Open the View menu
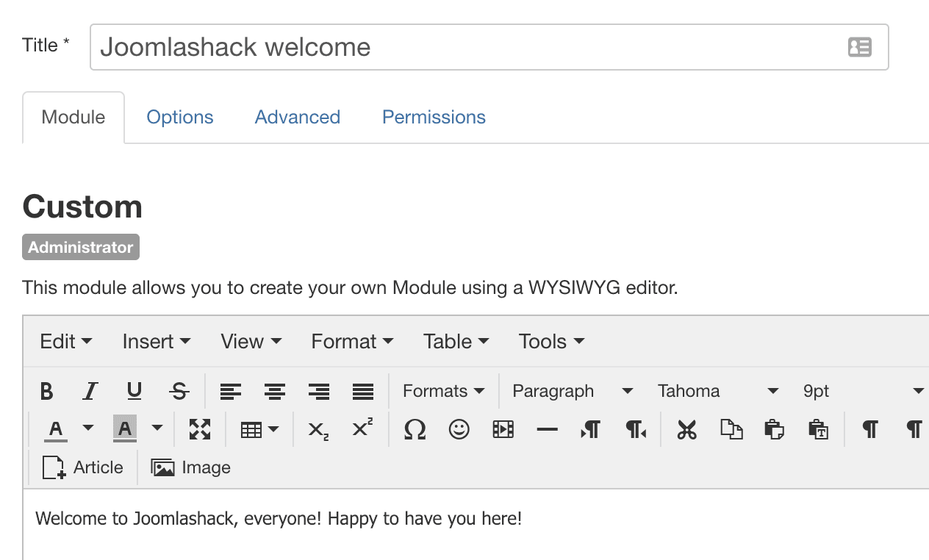Viewport: 929px width, 560px height. (x=251, y=341)
